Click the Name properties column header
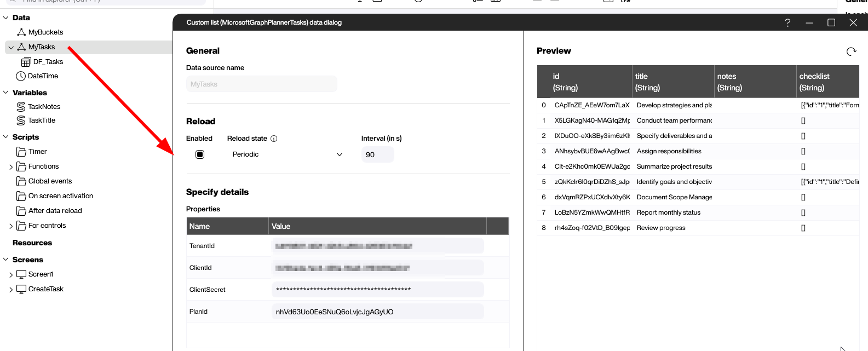The width and height of the screenshot is (868, 351). click(x=228, y=226)
